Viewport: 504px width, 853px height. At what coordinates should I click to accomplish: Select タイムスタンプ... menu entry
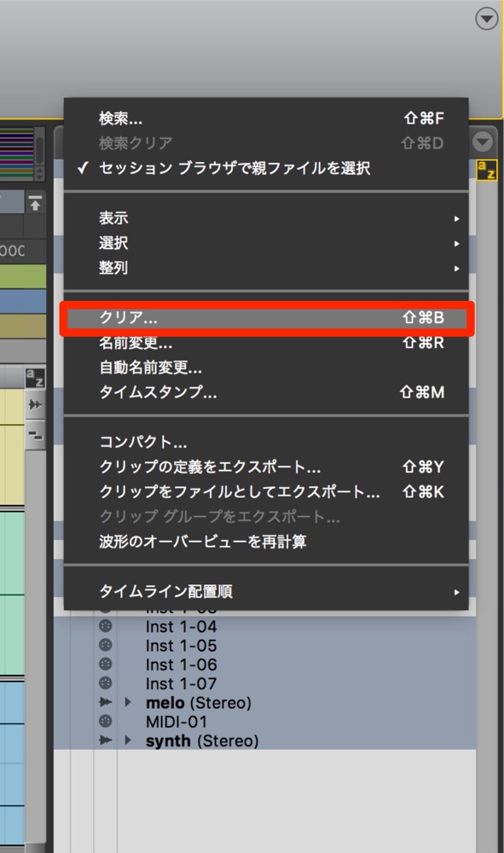266,392
